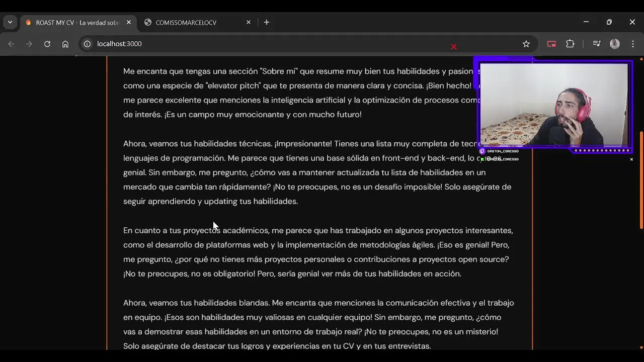This screenshot has height=362, width=644.
Task: Click text 'En cuanto a tus proyectos académicos'
Action: click(196, 230)
